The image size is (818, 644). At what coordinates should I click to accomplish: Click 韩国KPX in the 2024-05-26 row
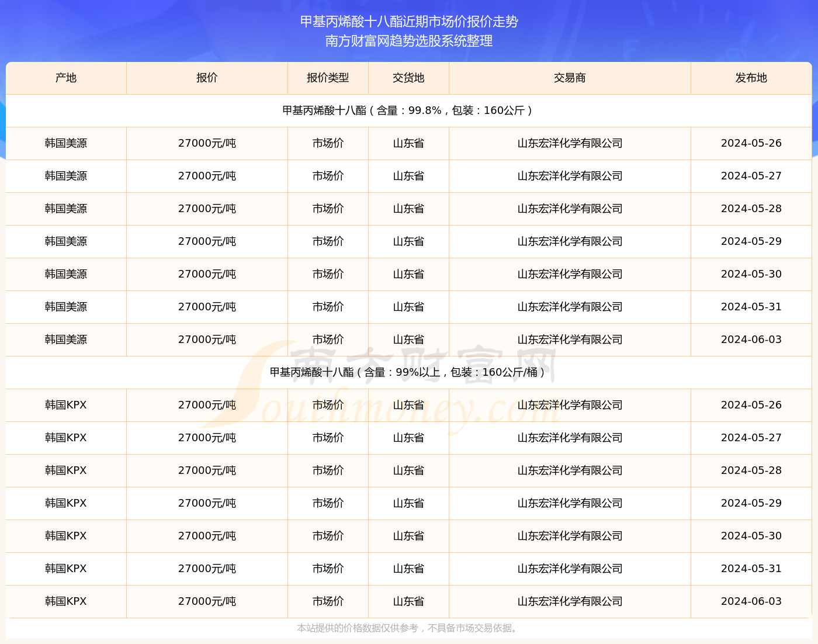(66, 405)
